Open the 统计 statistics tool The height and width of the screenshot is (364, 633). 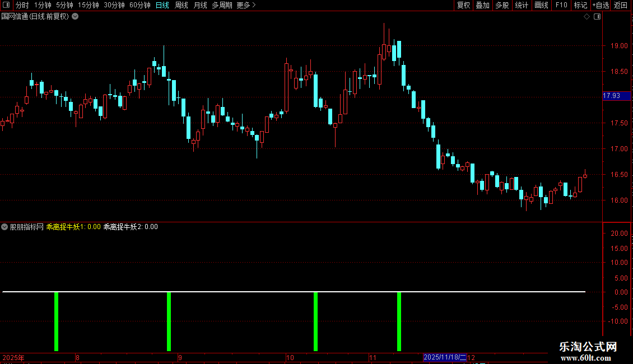[x=522, y=5]
